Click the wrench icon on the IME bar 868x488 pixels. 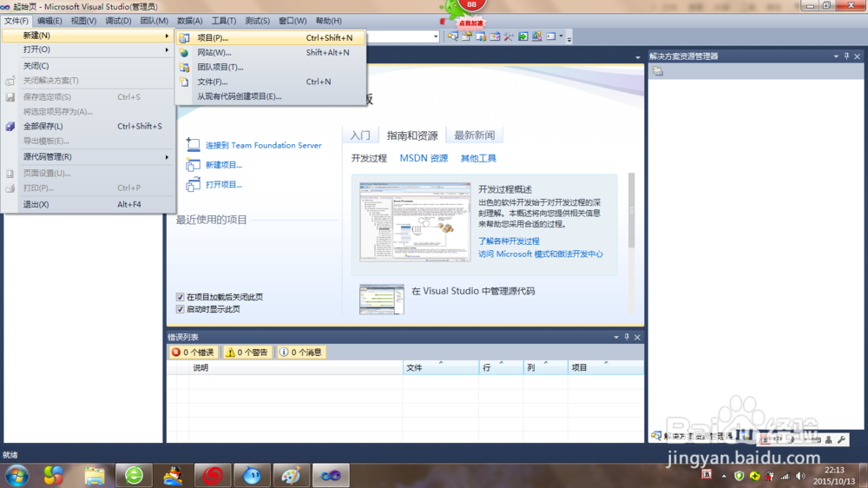click(841, 439)
